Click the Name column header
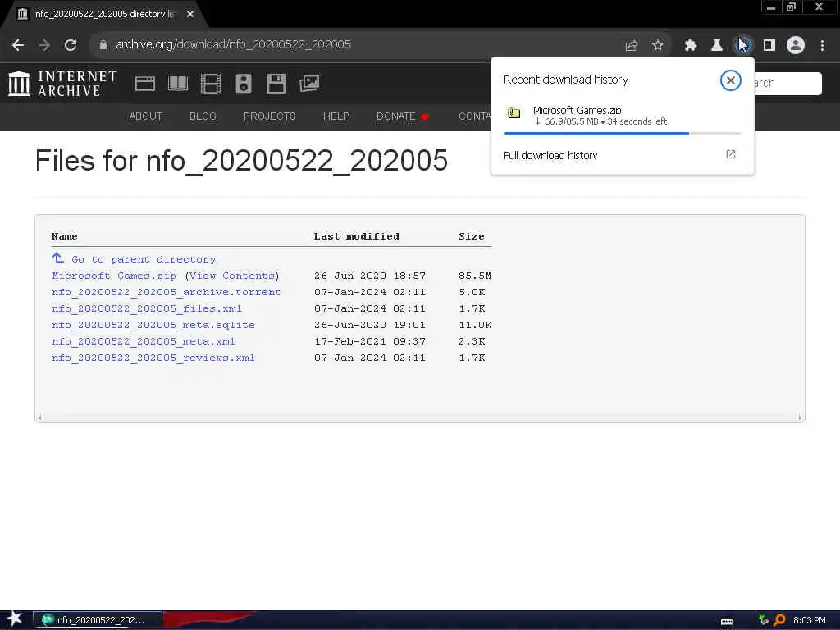840x630 pixels. tap(64, 236)
